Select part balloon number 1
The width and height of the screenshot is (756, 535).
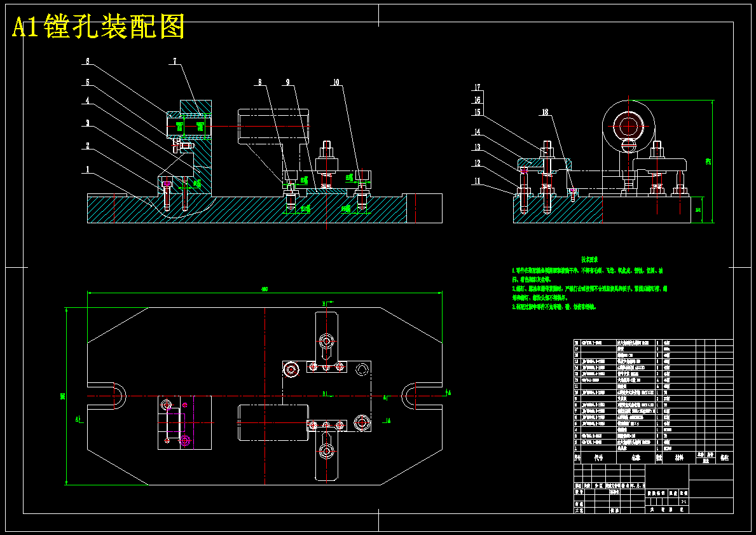(x=87, y=169)
